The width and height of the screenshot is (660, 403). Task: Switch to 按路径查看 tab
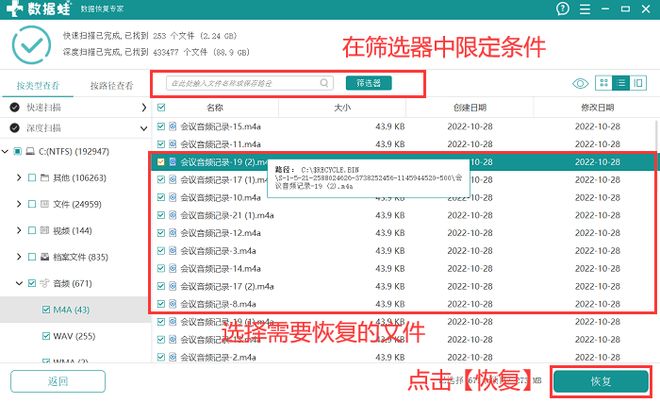coord(111,85)
